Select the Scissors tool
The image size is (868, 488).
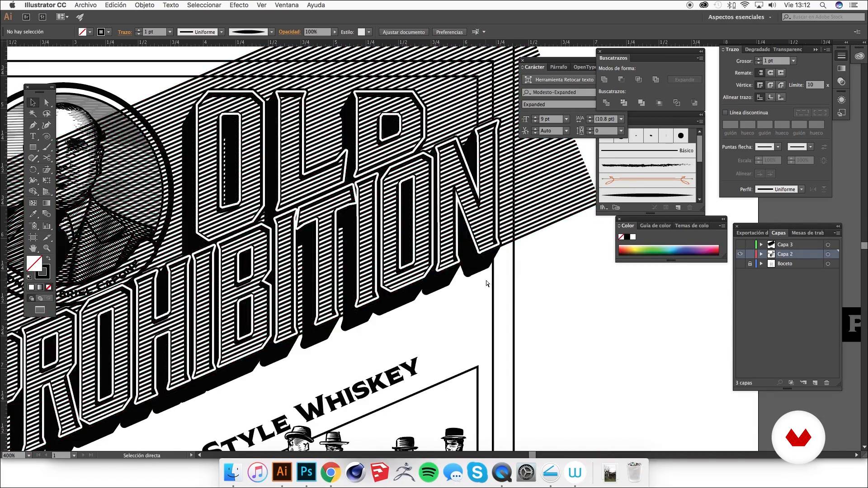(47, 158)
